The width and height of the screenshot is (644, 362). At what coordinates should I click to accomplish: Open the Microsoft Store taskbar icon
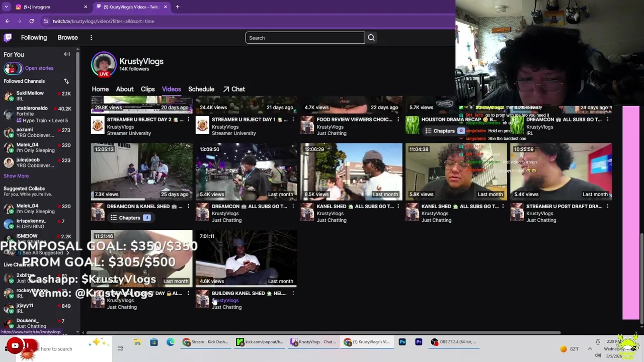[154, 342]
